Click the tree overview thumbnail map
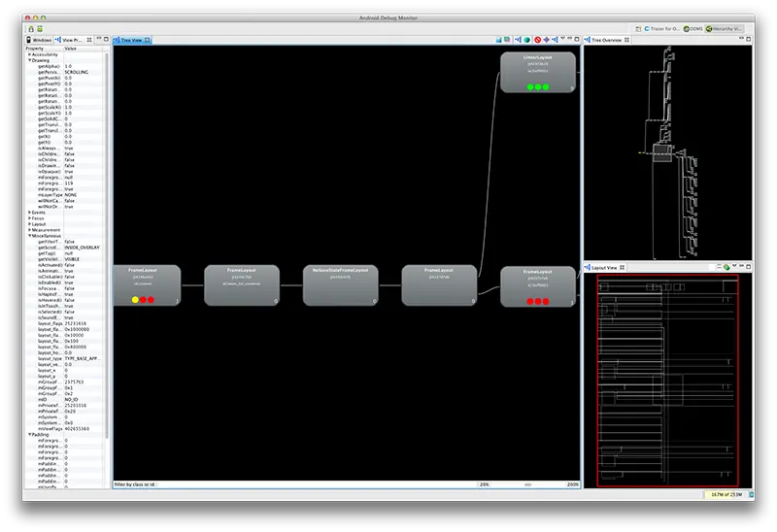 click(667, 152)
